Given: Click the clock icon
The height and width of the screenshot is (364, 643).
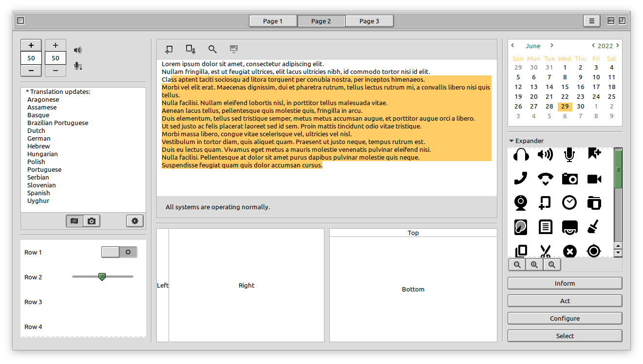Looking at the screenshot, I should point(569,202).
